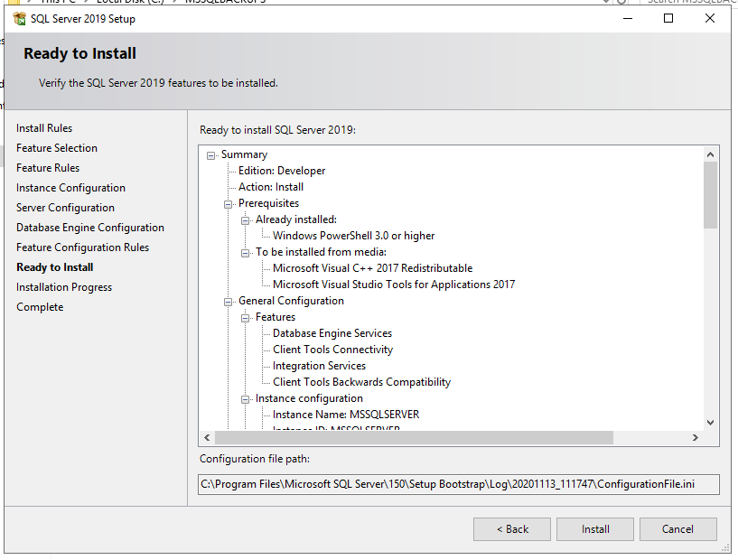Maximize the SQL Server 2019 Setup window
Viewport: 738px width, 560px height.
pyautogui.click(x=668, y=18)
